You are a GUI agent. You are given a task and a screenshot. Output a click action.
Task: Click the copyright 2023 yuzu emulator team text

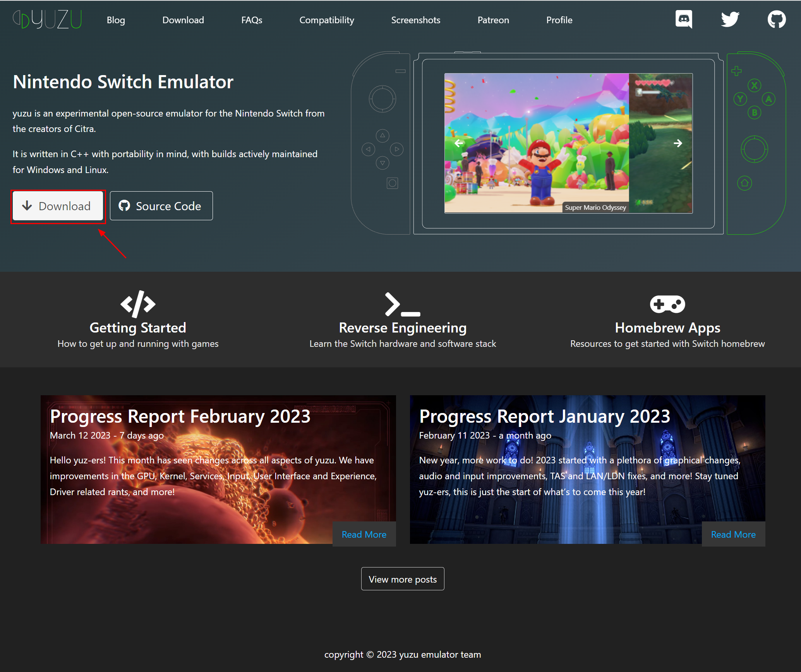[403, 655]
